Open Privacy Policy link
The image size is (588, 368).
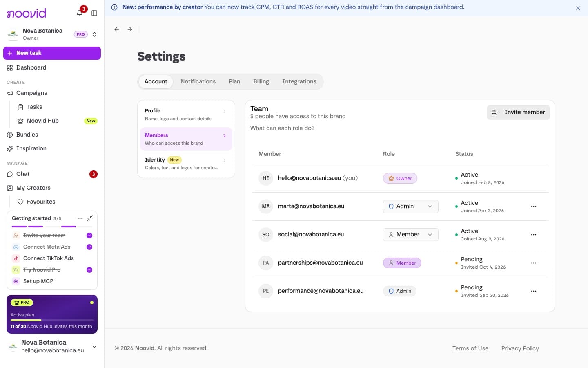520,348
